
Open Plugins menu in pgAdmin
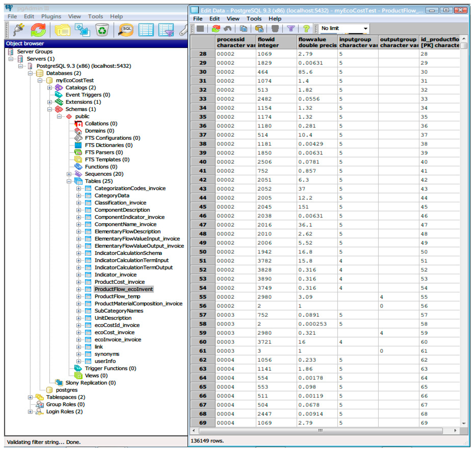(51, 16)
